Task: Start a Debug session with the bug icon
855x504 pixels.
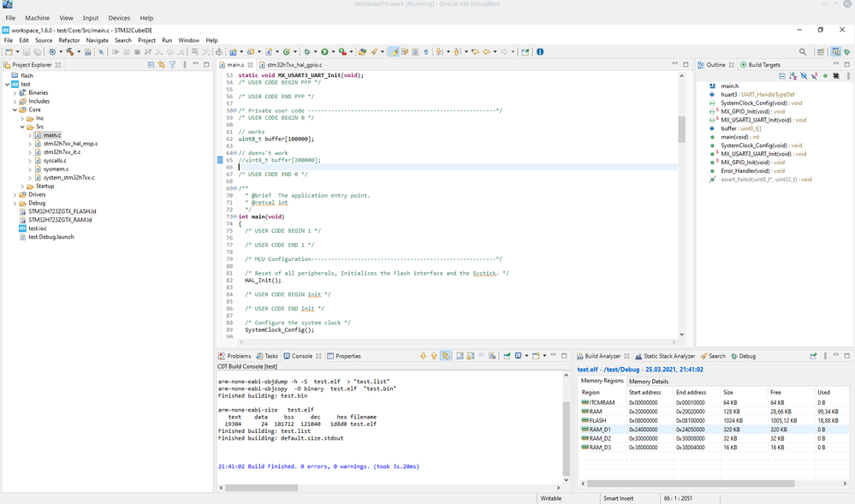Action: point(307,52)
